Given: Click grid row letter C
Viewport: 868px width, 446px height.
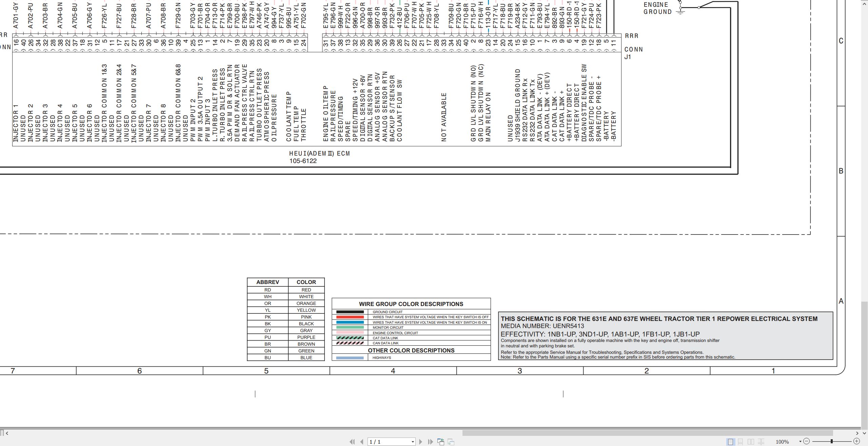Looking at the screenshot, I should [841, 41].
